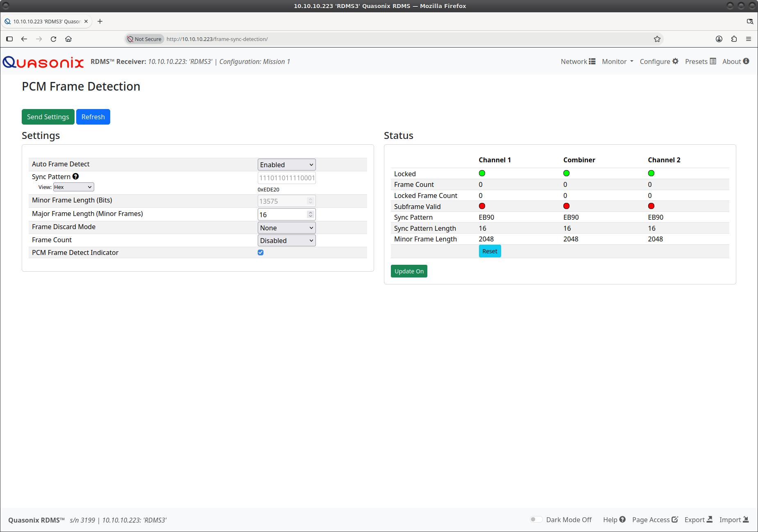The image size is (758, 532).
Task: Uncheck PCM Frame Detect Indicator checkbox
Action: [261, 252]
